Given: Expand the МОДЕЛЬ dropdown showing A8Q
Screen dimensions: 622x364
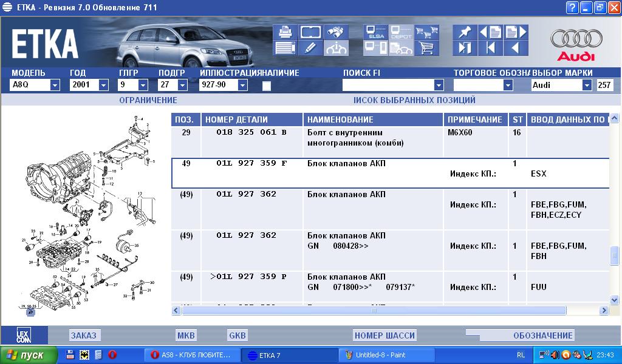Looking at the screenshot, I should pyautogui.click(x=55, y=86).
